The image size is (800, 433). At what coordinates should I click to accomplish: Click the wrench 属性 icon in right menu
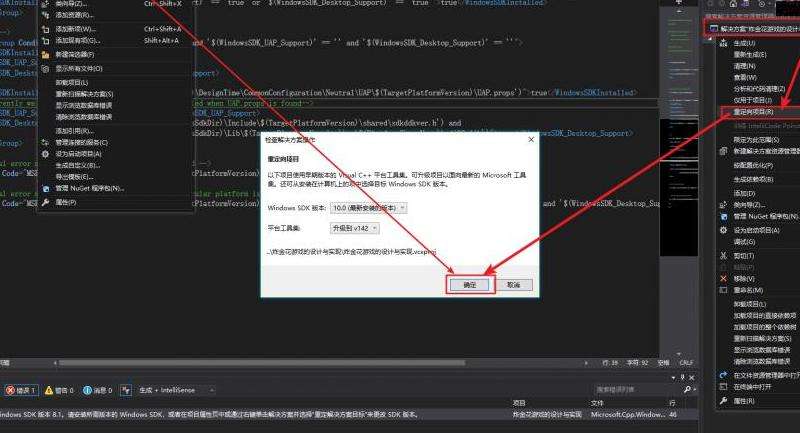[724, 400]
